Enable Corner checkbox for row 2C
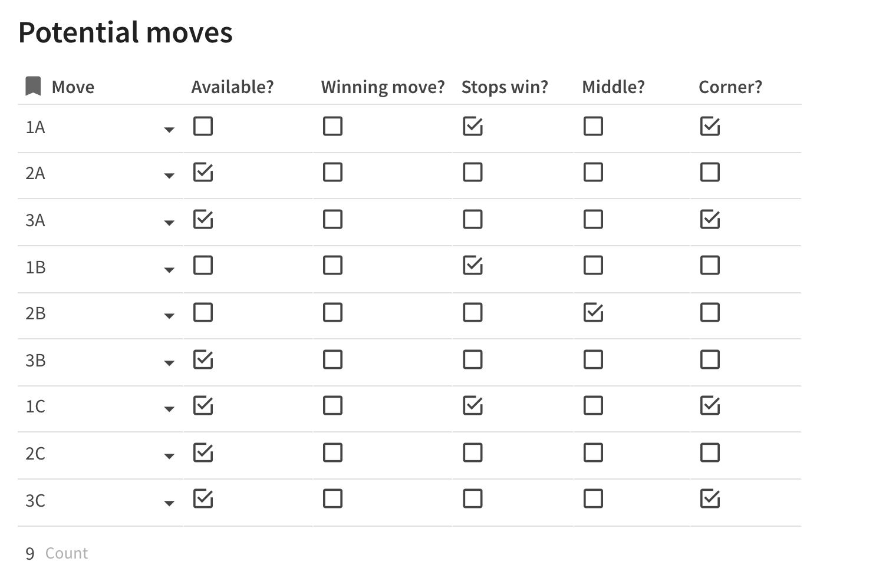The height and width of the screenshot is (588, 876). 710,452
